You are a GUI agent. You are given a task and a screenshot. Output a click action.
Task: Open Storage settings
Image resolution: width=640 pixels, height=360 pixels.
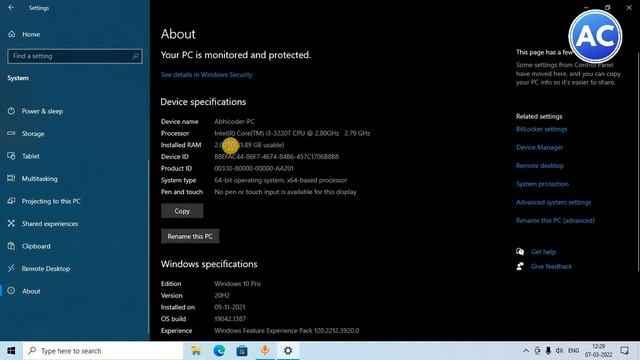tap(33, 134)
